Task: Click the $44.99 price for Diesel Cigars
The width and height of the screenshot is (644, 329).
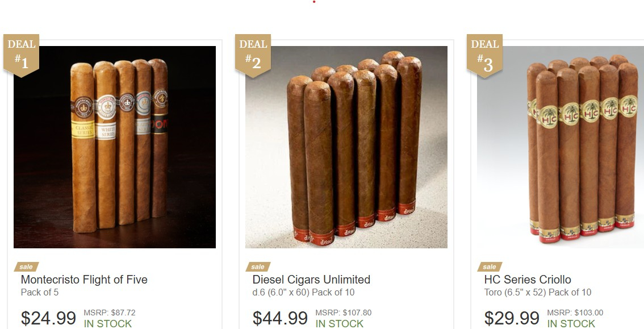Action: coord(280,318)
